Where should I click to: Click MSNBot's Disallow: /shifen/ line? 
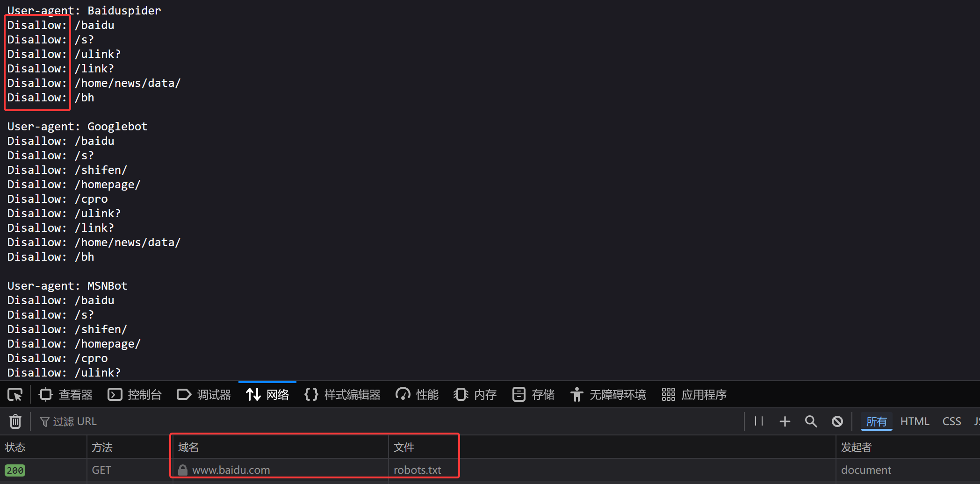pyautogui.click(x=67, y=329)
